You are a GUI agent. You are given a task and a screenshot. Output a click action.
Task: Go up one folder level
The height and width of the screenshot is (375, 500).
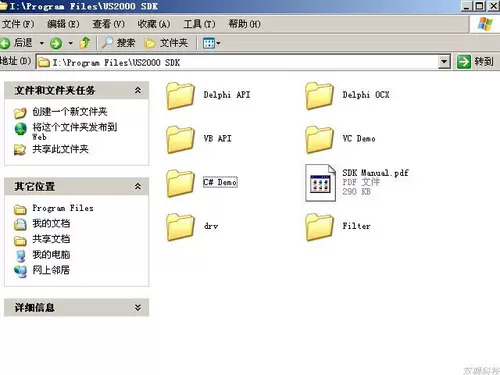[x=85, y=43]
